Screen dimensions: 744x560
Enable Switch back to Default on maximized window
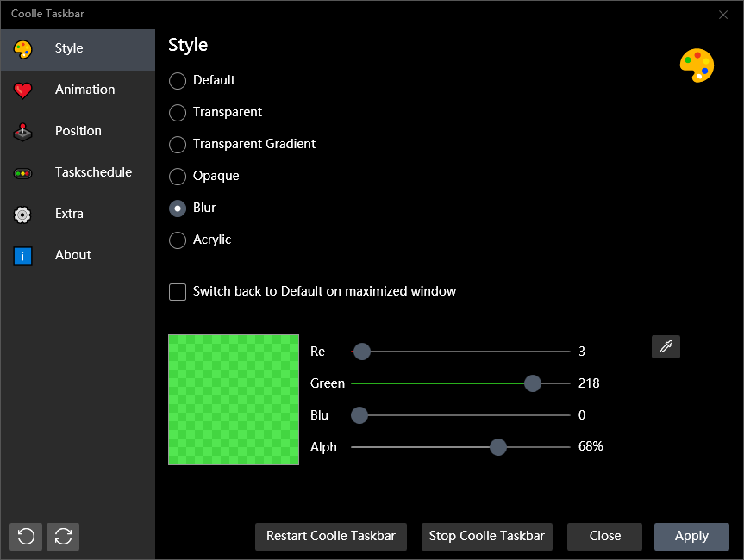(178, 292)
